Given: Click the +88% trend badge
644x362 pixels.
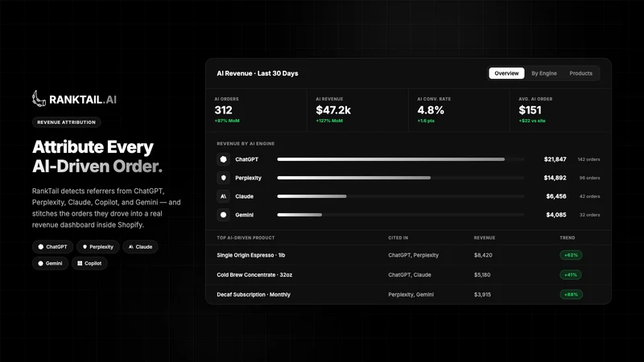Looking at the screenshot, I should tap(571, 294).
